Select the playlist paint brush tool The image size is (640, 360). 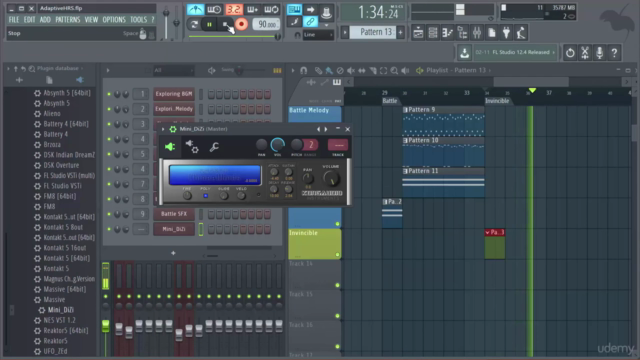329,71
